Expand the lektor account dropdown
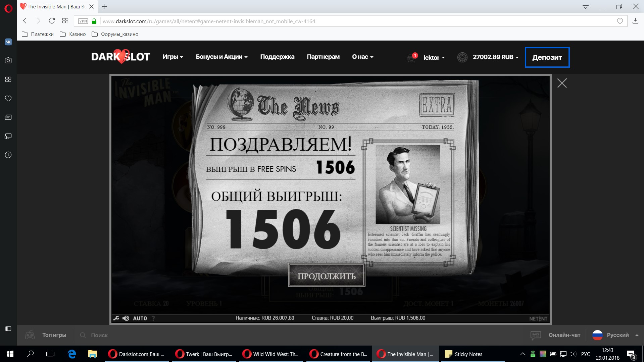This screenshot has width=644, height=362. pos(434,57)
